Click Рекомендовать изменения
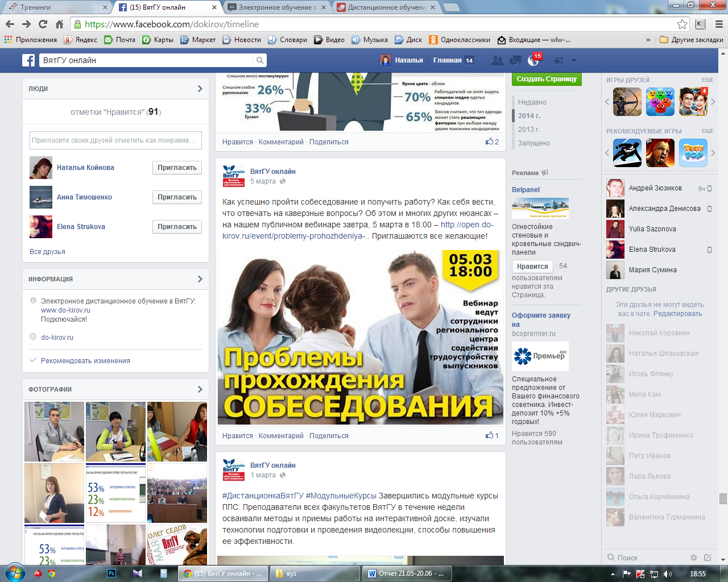This screenshot has height=582, width=728. (85, 361)
